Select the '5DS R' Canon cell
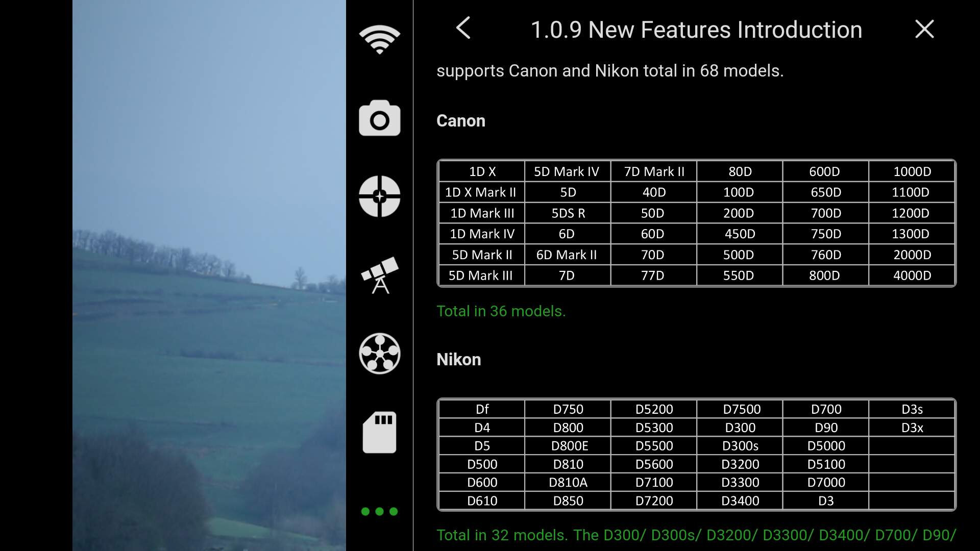This screenshot has width=980, height=551. [568, 213]
